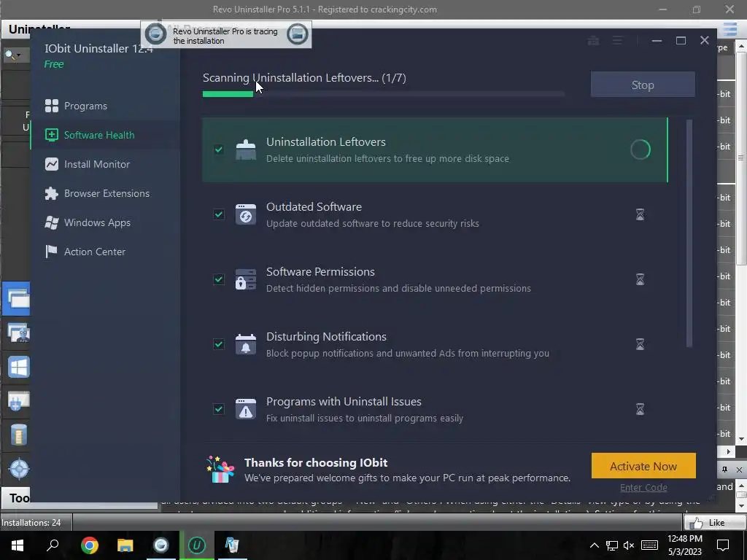Open the Windows Start menu
747x560 pixels.
18,545
